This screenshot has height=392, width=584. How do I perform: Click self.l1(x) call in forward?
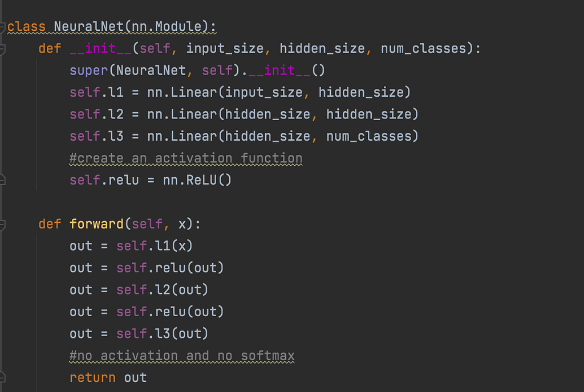coord(155,246)
